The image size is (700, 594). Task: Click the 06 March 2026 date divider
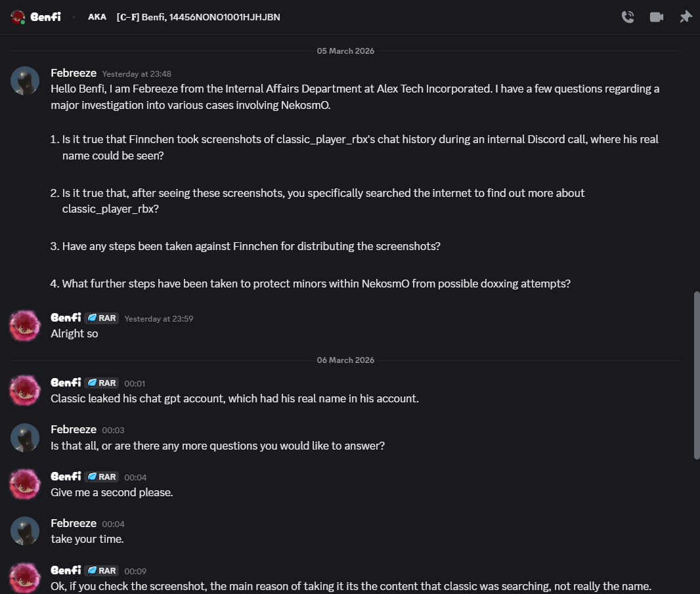tap(345, 360)
